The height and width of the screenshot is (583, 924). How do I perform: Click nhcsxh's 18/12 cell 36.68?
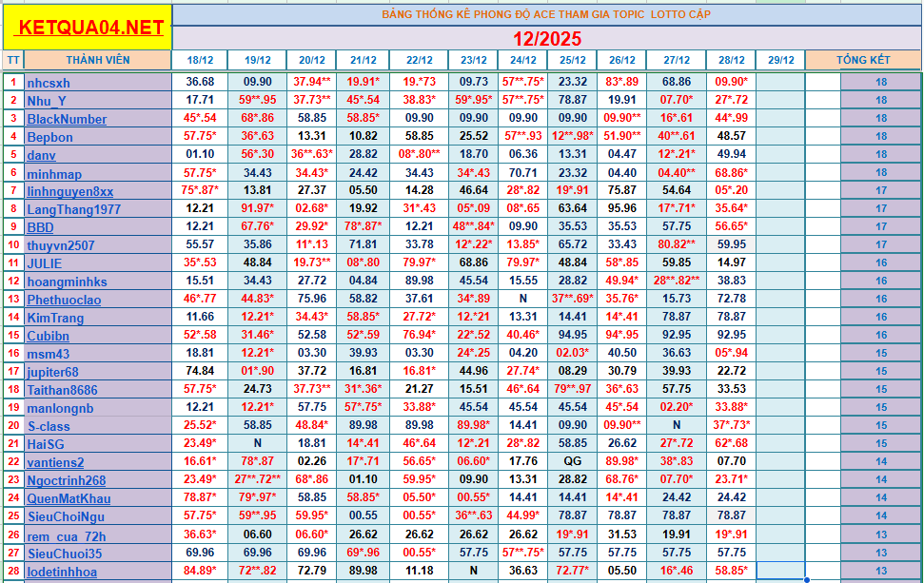(x=201, y=82)
